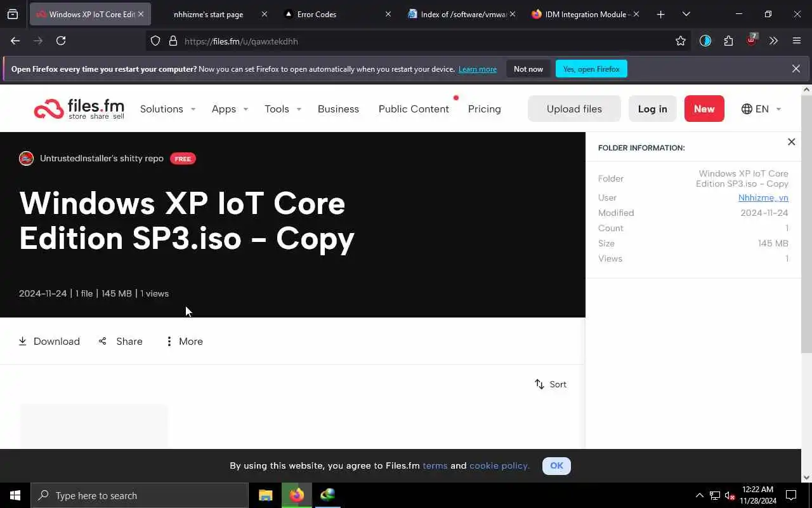The height and width of the screenshot is (508, 812).
Task: Open the Public Content menu item
Action: tap(414, 109)
